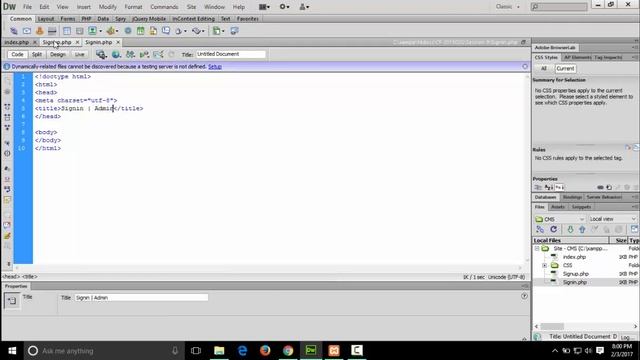The image size is (640, 360).
Task: Click the Multiscreen preview icon
Action: click(101, 54)
